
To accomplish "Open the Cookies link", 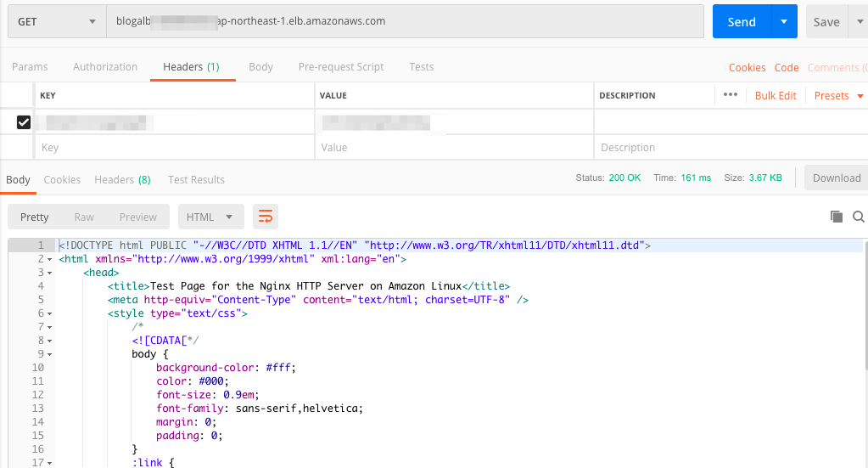I will [747, 68].
